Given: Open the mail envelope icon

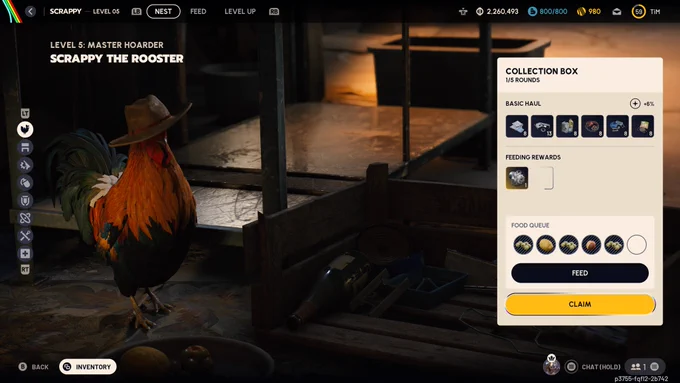Looking at the screenshot, I should coord(617,12).
